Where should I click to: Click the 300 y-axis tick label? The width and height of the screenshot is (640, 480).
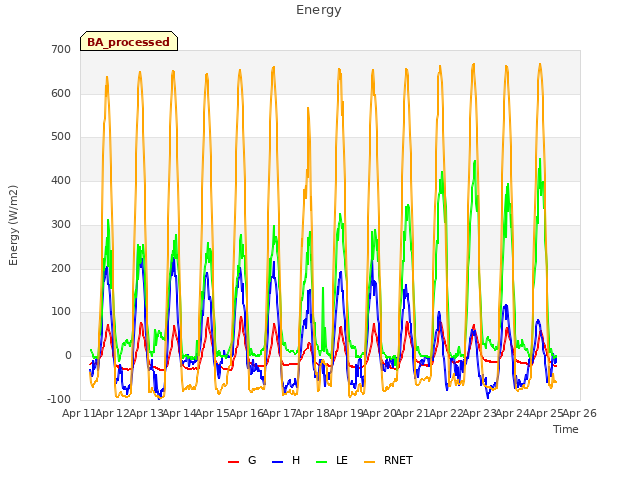point(61,224)
